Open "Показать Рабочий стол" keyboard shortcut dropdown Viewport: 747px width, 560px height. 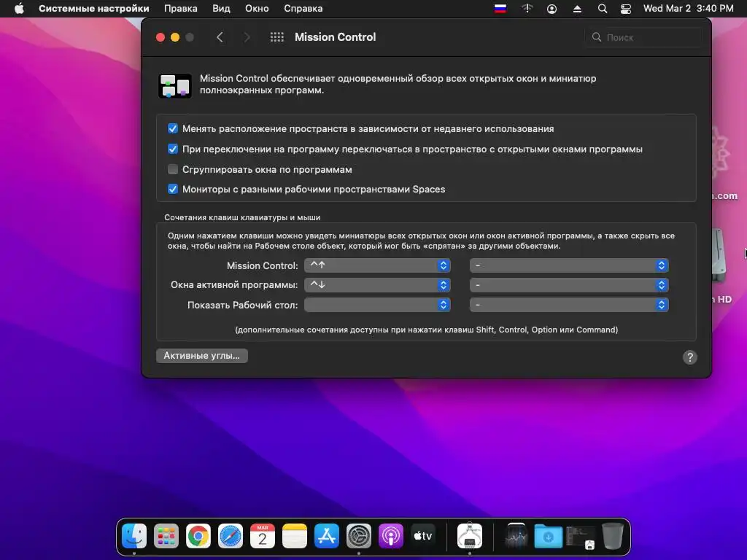click(377, 305)
